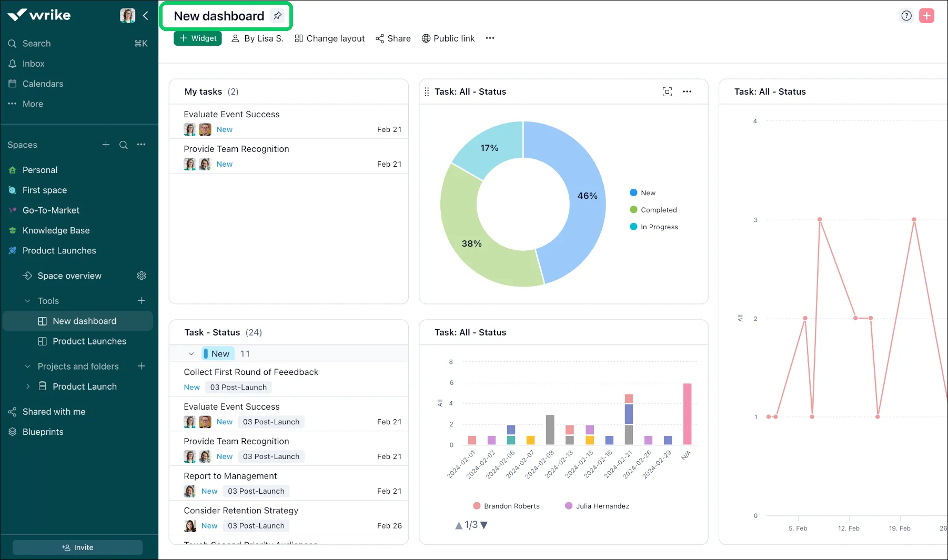This screenshot has height=560, width=948.
Task: Click the + Widget button
Action: coord(197,38)
